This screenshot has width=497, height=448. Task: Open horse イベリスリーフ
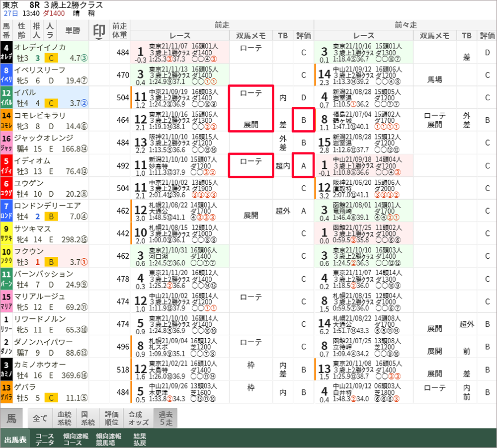(40, 70)
